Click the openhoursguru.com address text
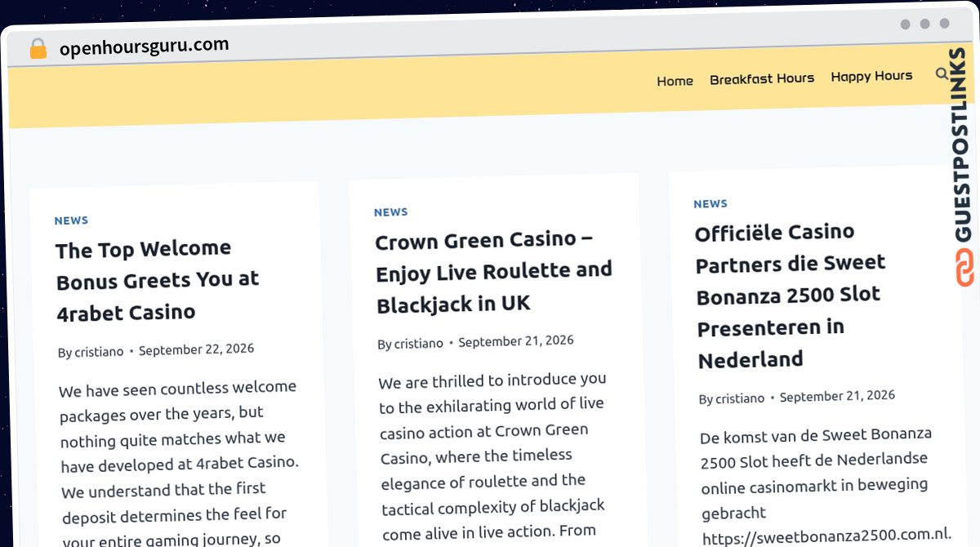The image size is (980, 547). click(x=144, y=46)
